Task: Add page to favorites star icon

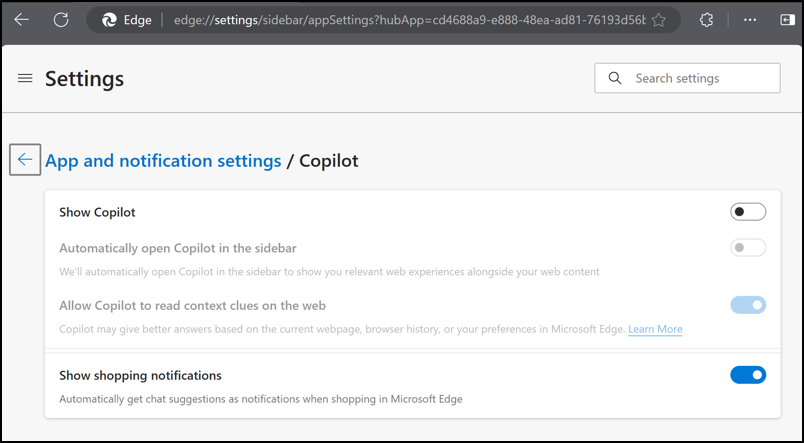Action: pyautogui.click(x=658, y=20)
